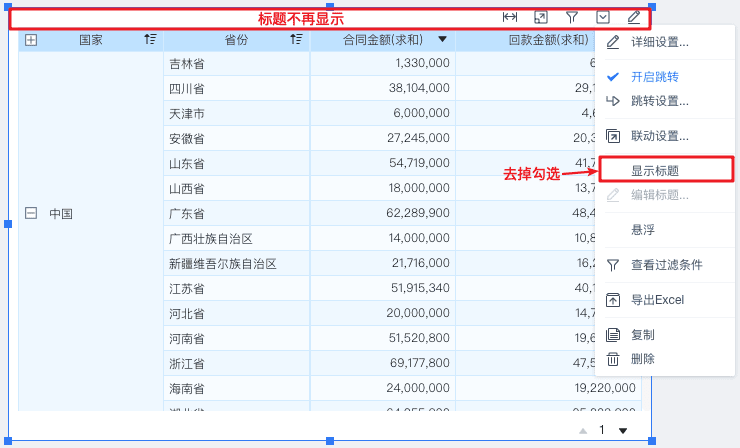740x448 pixels.
Task: Go to next page with down arrow
Action: point(623,431)
